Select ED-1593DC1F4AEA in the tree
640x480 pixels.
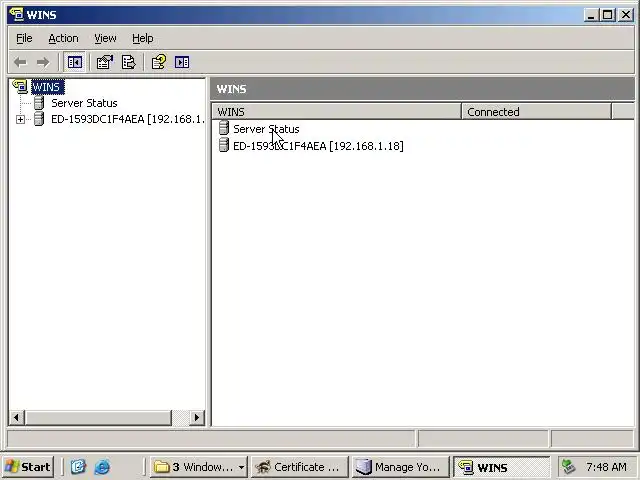click(x=127, y=119)
